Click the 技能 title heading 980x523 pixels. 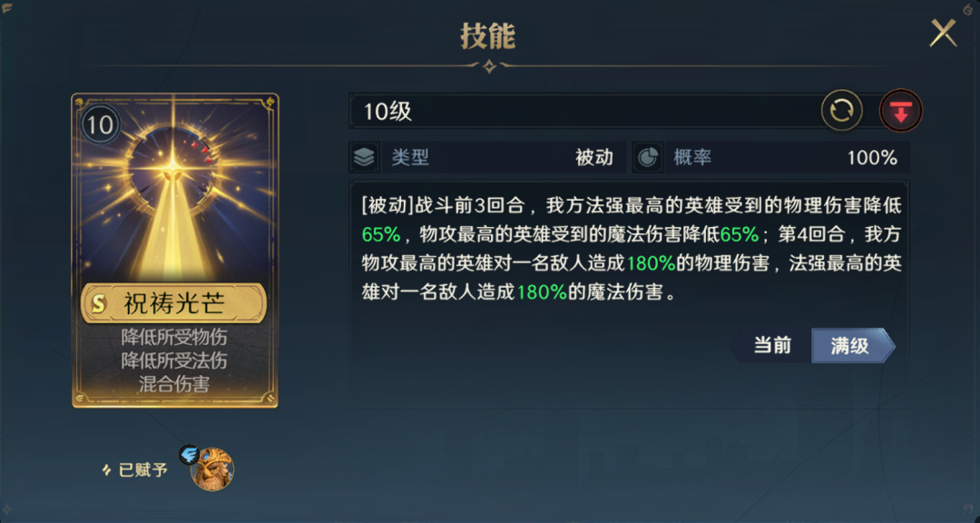tap(488, 37)
